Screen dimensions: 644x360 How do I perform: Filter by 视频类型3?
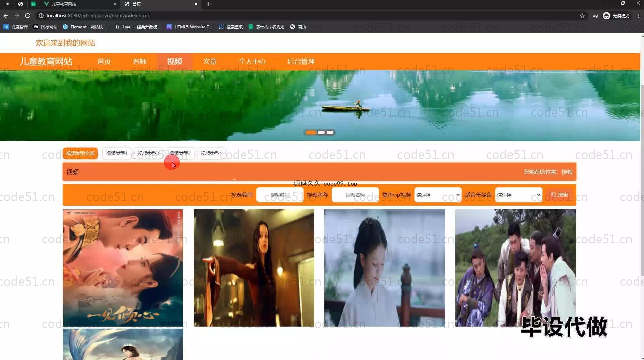(x=148, y=153)
